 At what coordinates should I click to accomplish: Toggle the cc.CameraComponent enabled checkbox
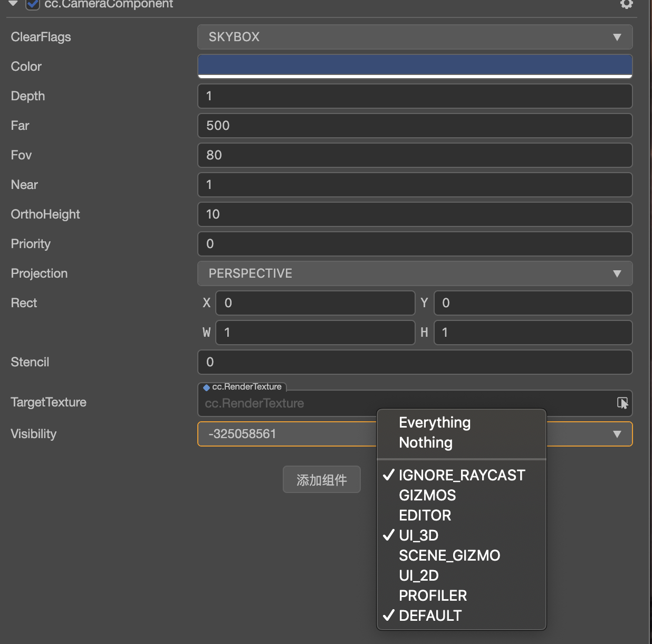click(33, 5)
